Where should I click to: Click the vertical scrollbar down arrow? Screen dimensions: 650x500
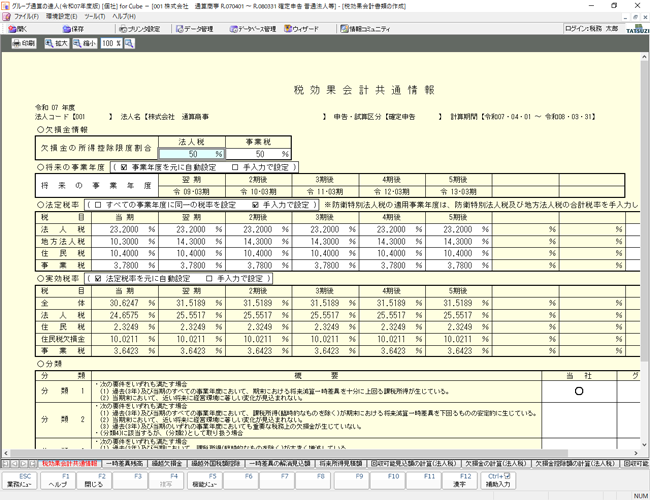pyautogui.click(x=644, y=445)
